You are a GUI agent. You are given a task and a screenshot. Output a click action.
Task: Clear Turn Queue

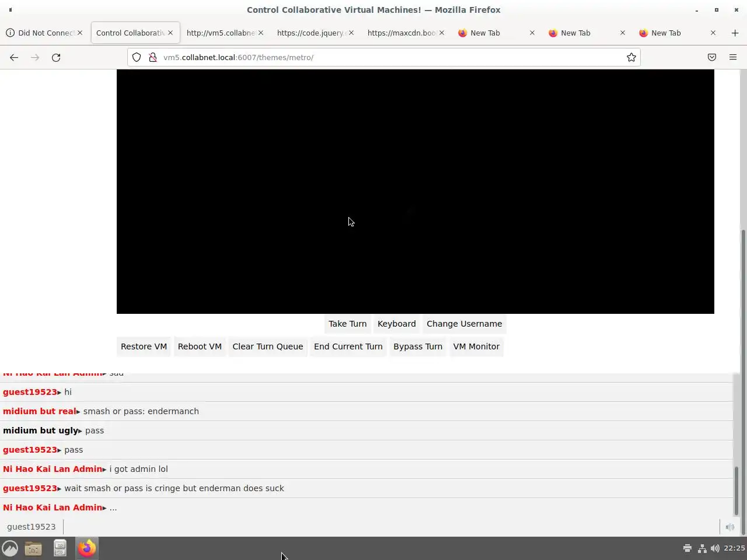268,346
